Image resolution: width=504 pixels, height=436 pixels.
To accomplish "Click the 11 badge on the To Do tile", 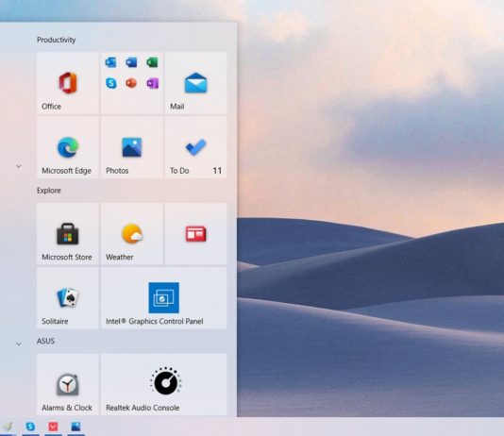I will pyautogui.click(x=217, y=171).
